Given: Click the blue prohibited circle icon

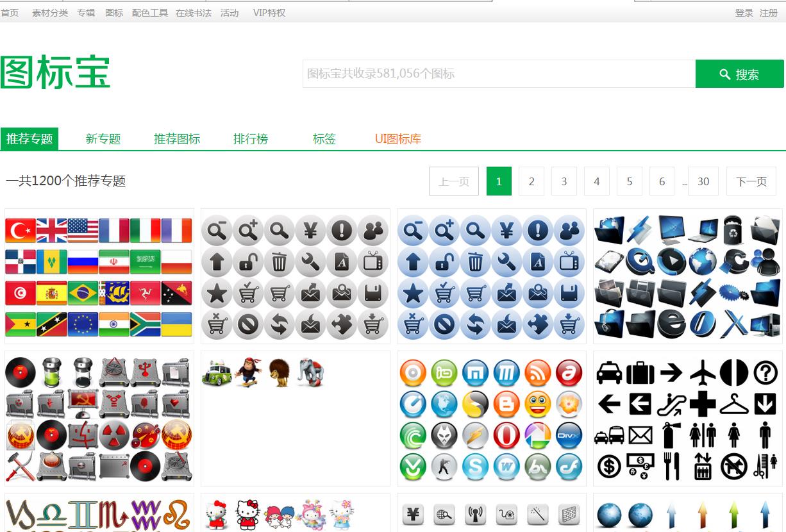Looking at the screenshot, I should click(x=444, y=325).
